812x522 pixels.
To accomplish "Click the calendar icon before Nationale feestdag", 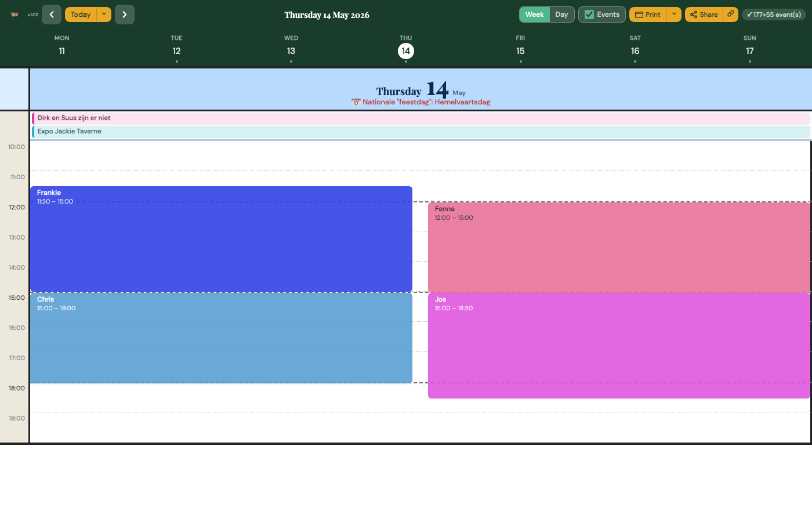I will tap(356, 102).
